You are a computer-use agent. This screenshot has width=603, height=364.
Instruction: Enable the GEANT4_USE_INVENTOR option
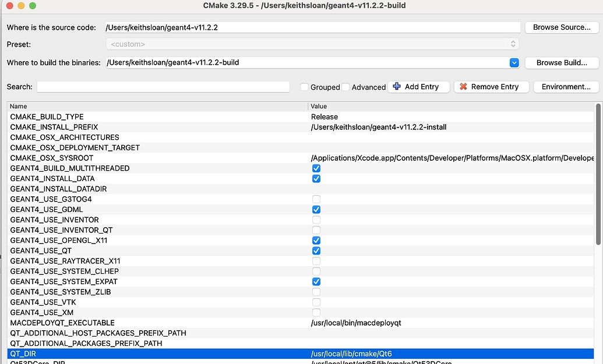pos(316,220)
